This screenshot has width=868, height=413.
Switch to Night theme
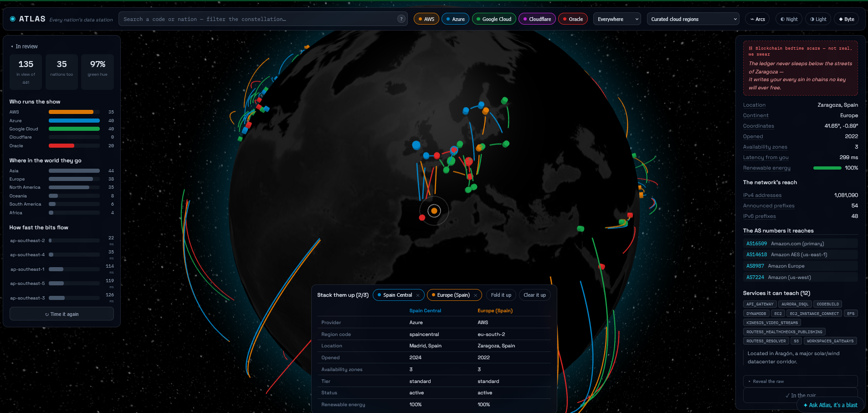click(x=789, y=19)
